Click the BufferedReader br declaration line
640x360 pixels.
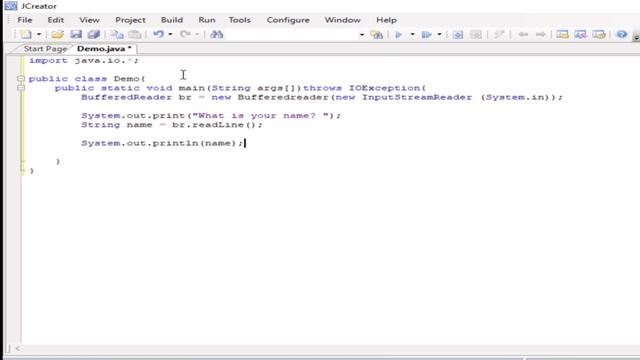point(322,97)
